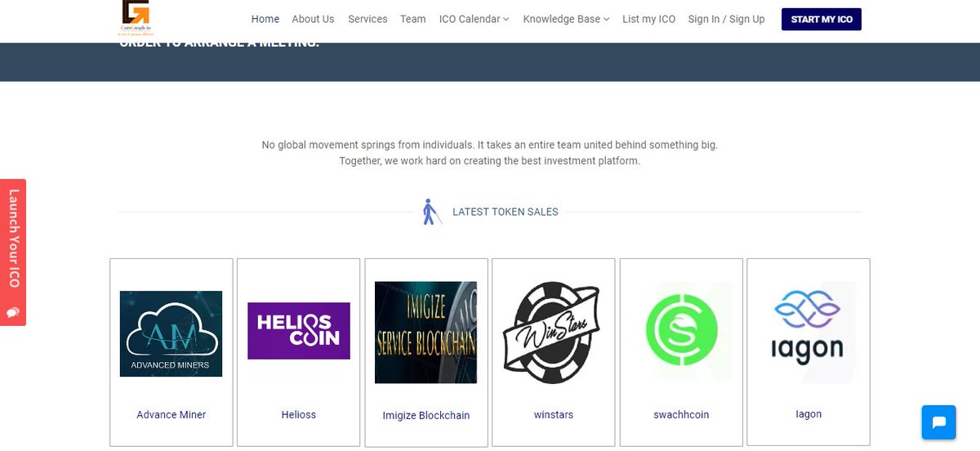This screenshot has height=451, width=980.
Task: Open the Iagon logo image
Action: point(808,328)
